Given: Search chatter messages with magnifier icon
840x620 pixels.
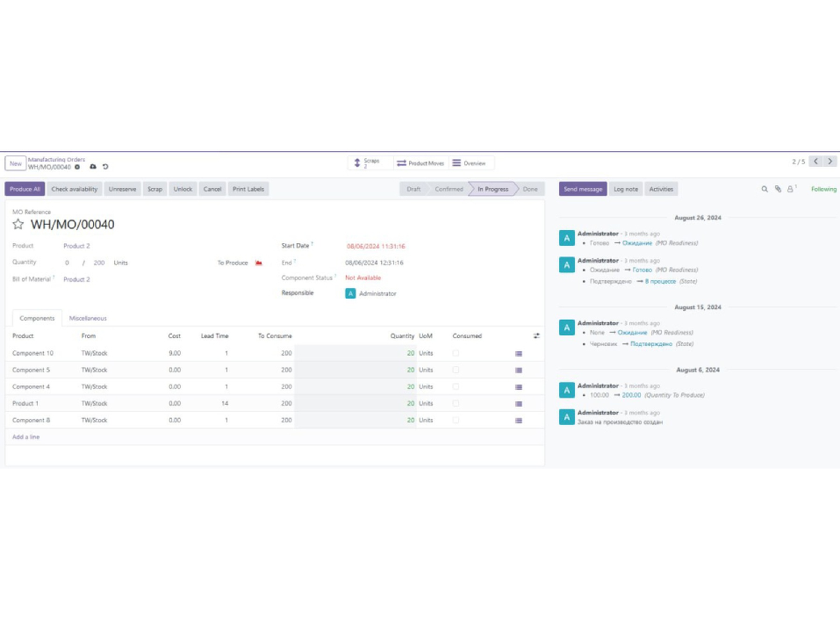Looking at the screenshot, I should [x=764, y=189].
